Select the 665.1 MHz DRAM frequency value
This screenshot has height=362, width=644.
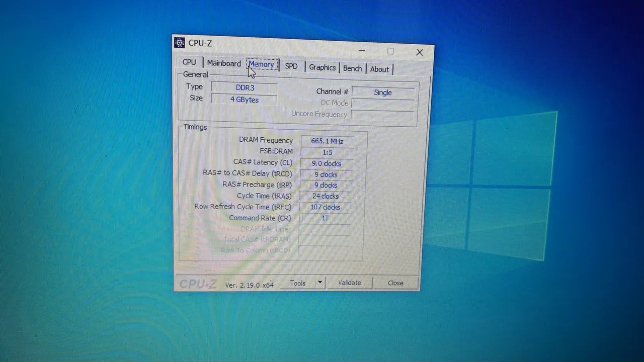327,141
